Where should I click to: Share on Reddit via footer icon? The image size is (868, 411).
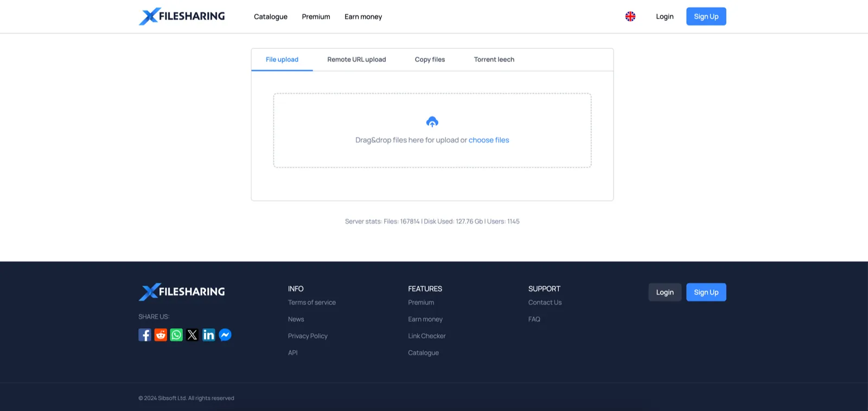pyautogui.click(x=161, y=335)
